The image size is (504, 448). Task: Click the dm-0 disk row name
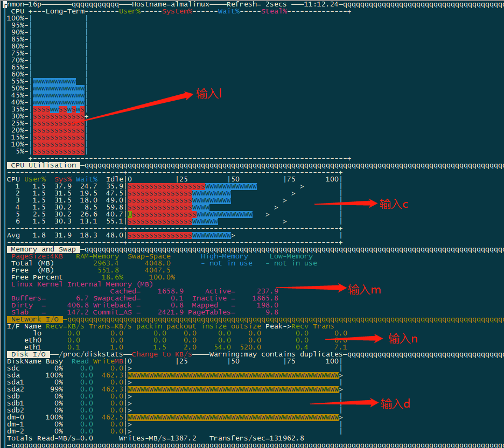16,417
